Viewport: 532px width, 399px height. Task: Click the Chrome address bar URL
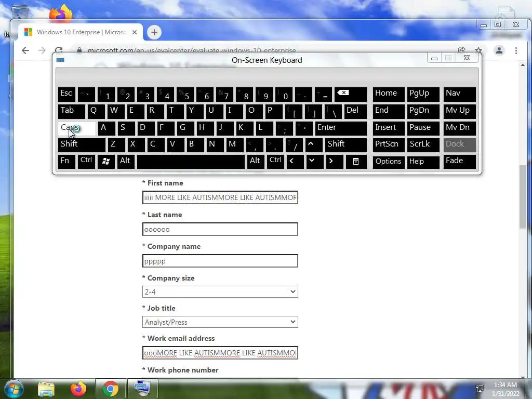tap(192, 50)
